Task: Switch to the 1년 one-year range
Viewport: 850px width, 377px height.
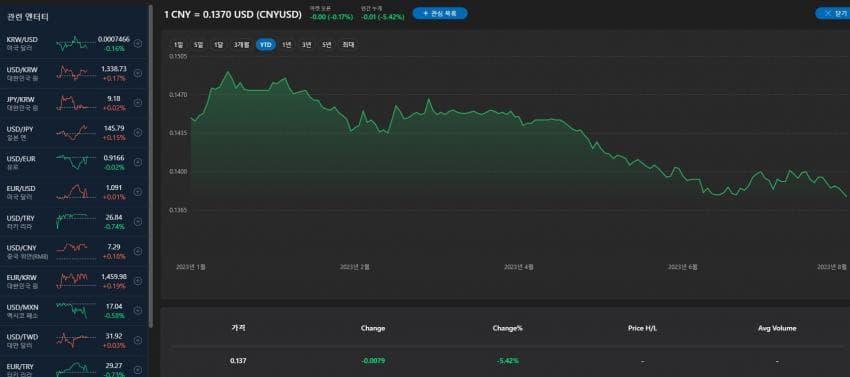Action: 286,45
